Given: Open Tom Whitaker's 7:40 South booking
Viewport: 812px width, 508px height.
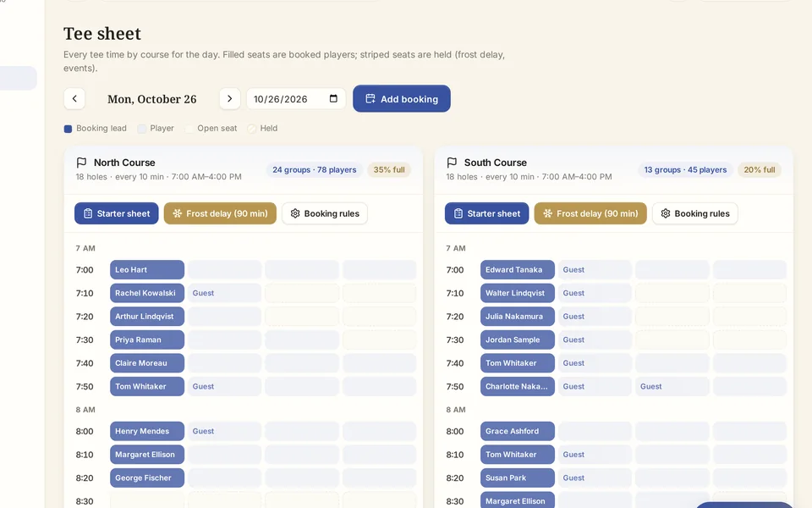Looking at the screenshot, I should 518,363.
